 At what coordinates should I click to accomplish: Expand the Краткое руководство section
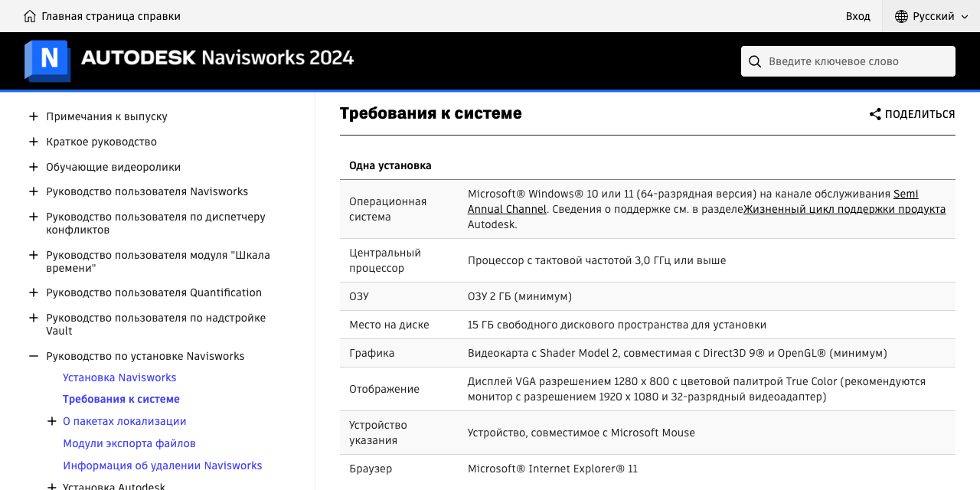coord(34,142)
